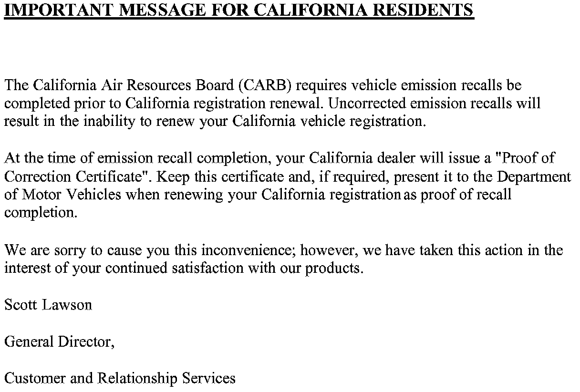Click the single word line "completion."

[x=41, y=213]
